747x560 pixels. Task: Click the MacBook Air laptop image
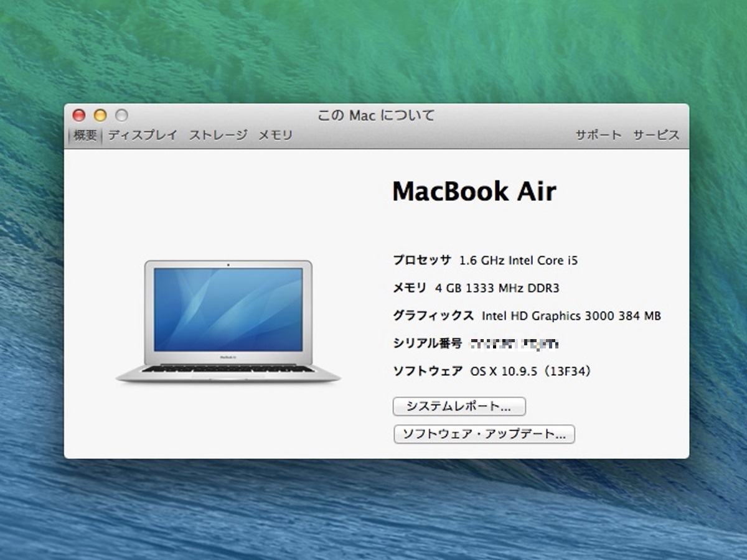pos(228,321)
